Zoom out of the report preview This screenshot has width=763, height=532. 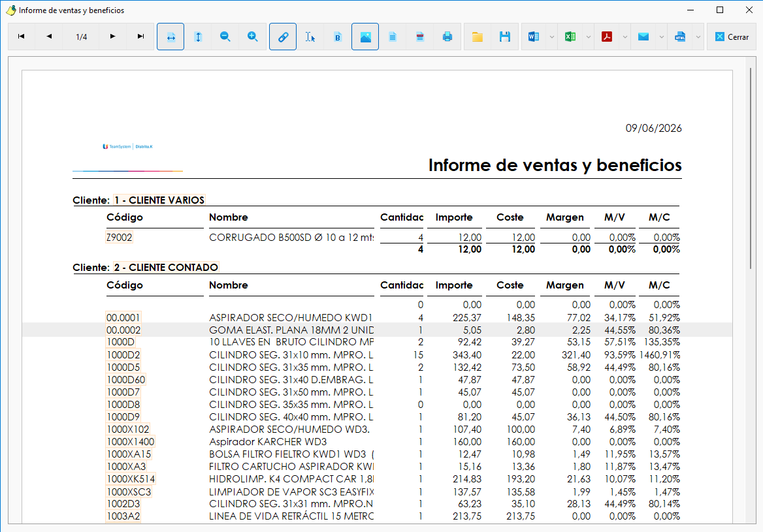click(x=225, y=37)
